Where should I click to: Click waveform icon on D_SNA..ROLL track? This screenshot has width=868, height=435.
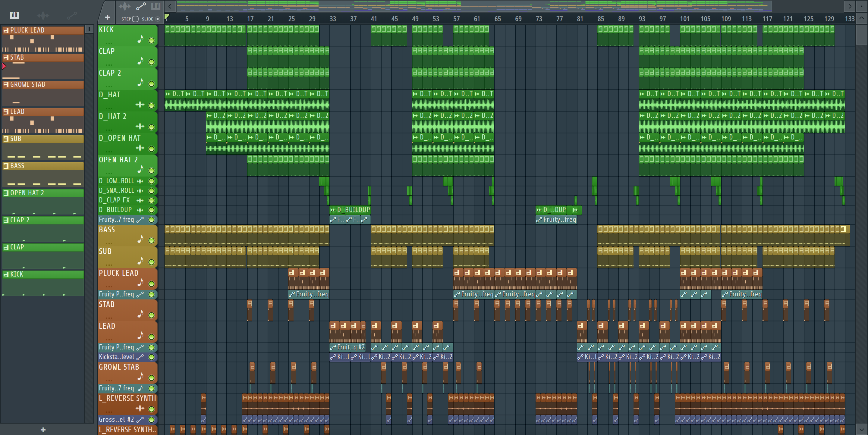(x=140, y=191)
